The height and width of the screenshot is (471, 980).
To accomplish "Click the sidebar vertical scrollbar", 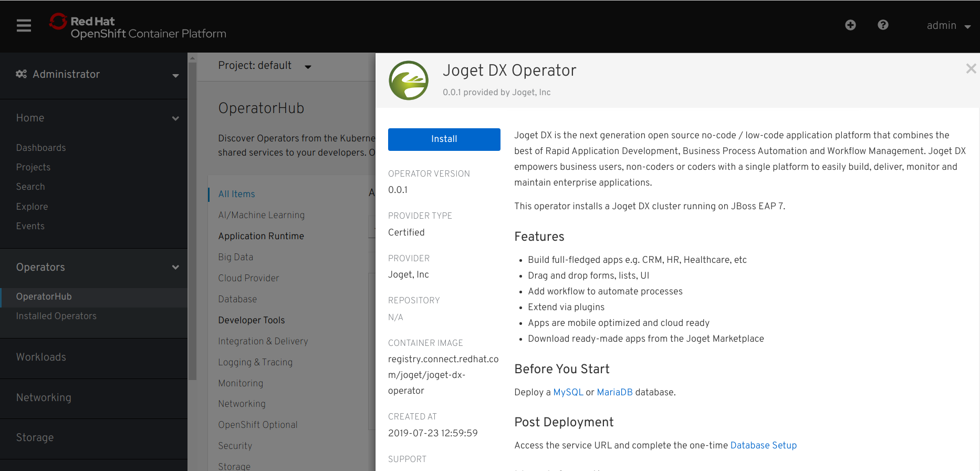I will coord(192,221).
